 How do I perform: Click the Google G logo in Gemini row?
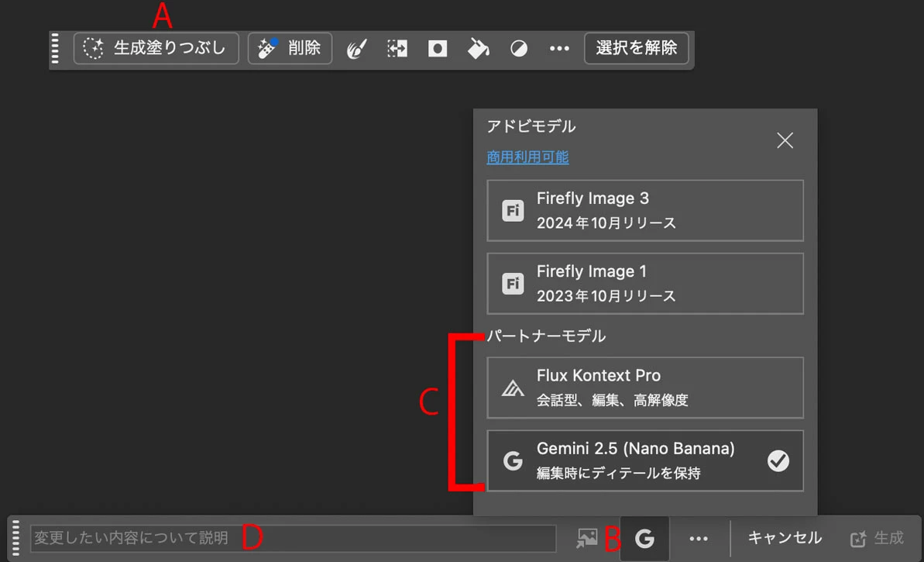pyautogui.click(x=513, y=460)
